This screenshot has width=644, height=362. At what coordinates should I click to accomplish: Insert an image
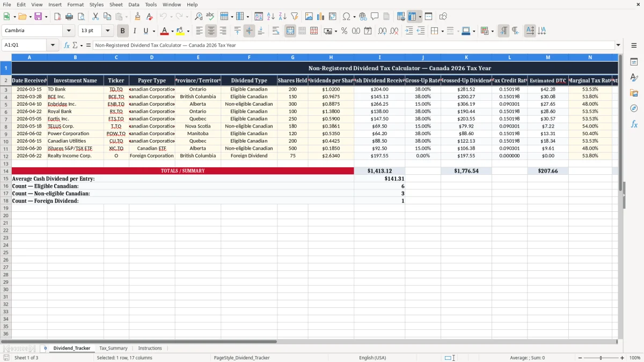[x=309, y=17]
